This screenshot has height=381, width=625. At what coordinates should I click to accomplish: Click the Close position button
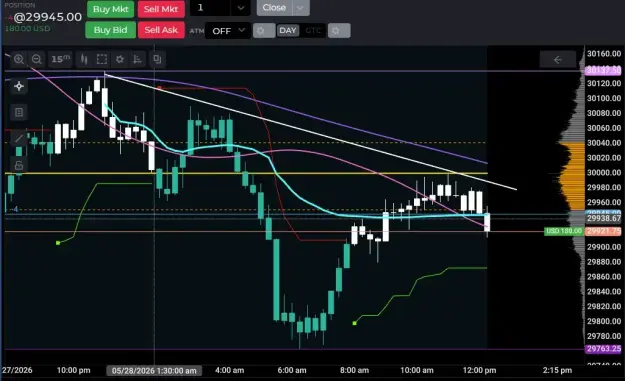(x=275, y=8)
